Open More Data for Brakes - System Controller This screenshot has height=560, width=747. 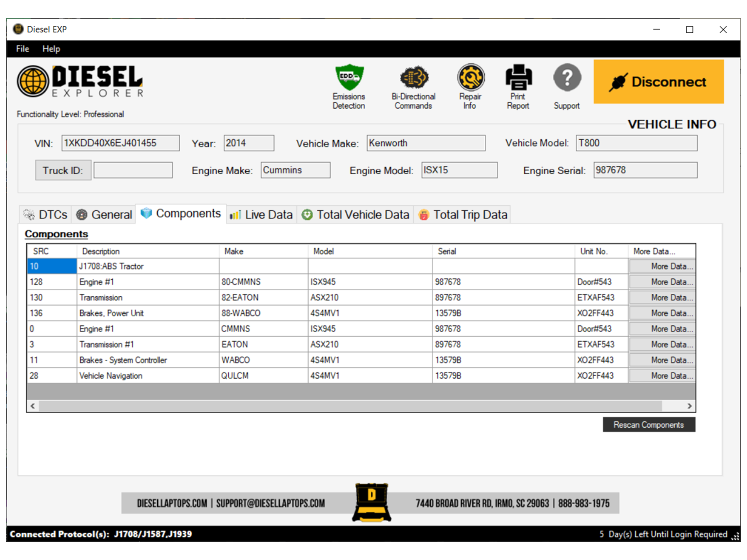(662, 360)
